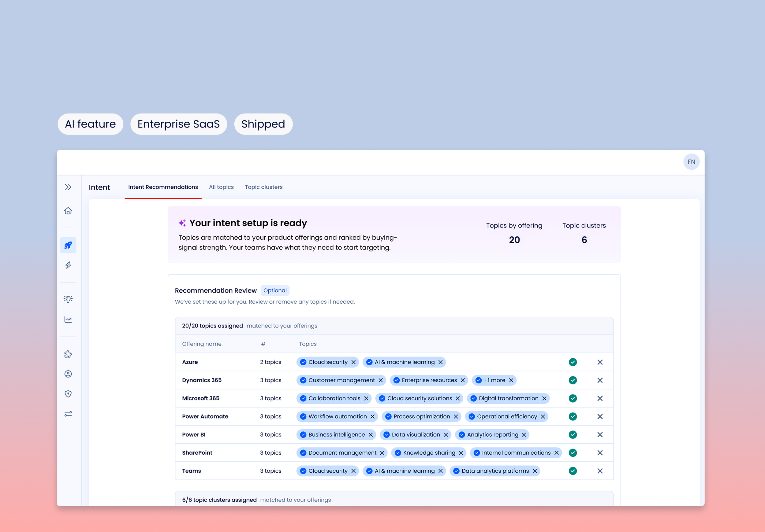Expand the +1 more chip in Dynamics 365
Image resolution: width=765 pixels, height=532 pixels.
click(x=494, y=380)
